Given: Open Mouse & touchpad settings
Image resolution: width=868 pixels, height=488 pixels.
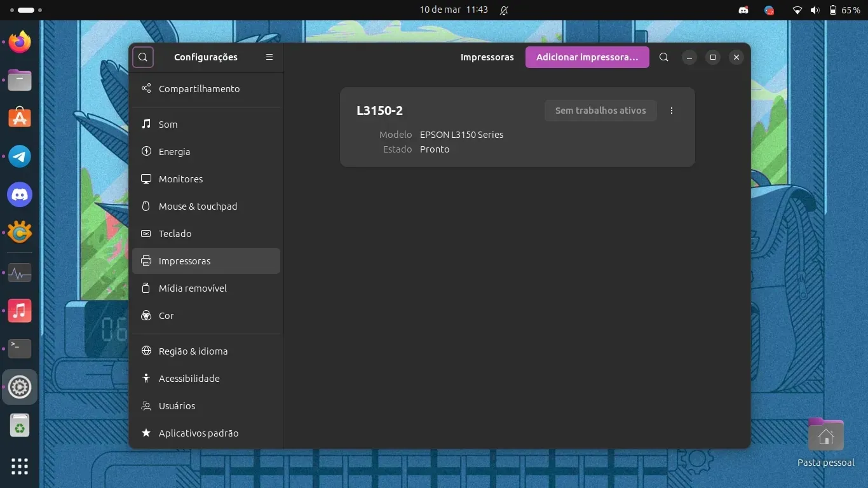Looking at the screenshot, I should pos(198,207).
